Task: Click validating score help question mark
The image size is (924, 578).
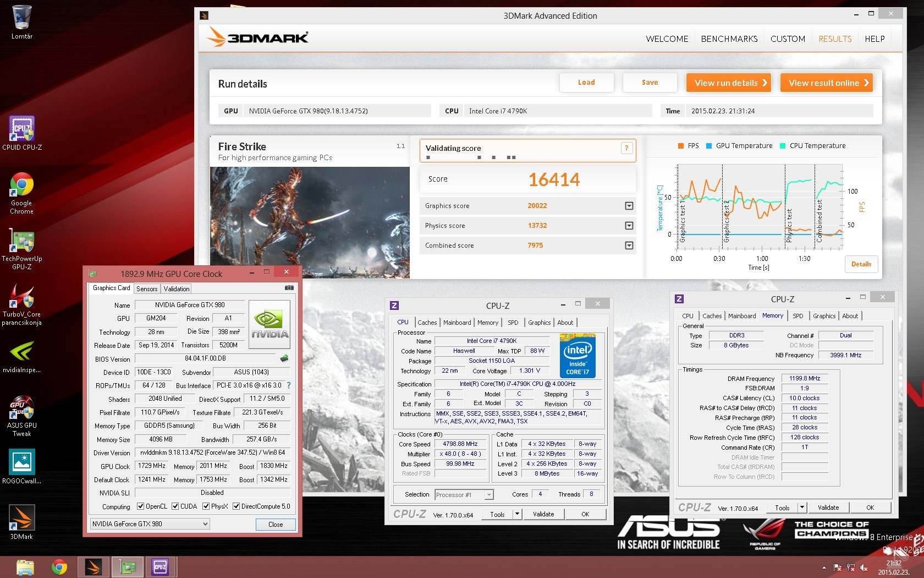Action: [626, 148]
